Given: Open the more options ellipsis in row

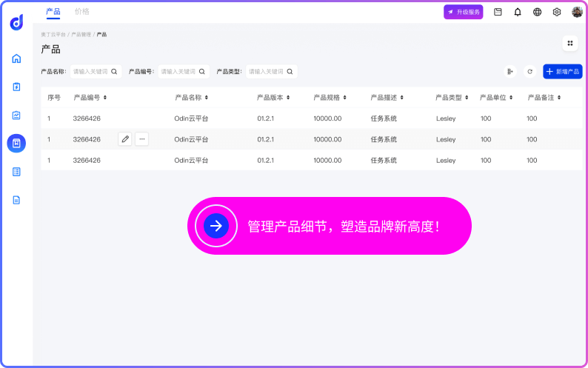Looking at the screenshot, I should click(x=141, y=139).
